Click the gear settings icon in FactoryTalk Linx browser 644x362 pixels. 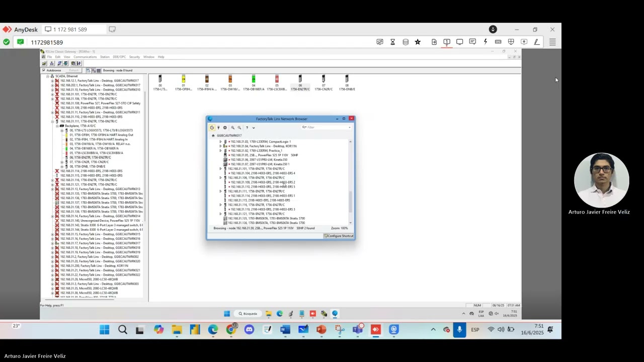point(225,128)
